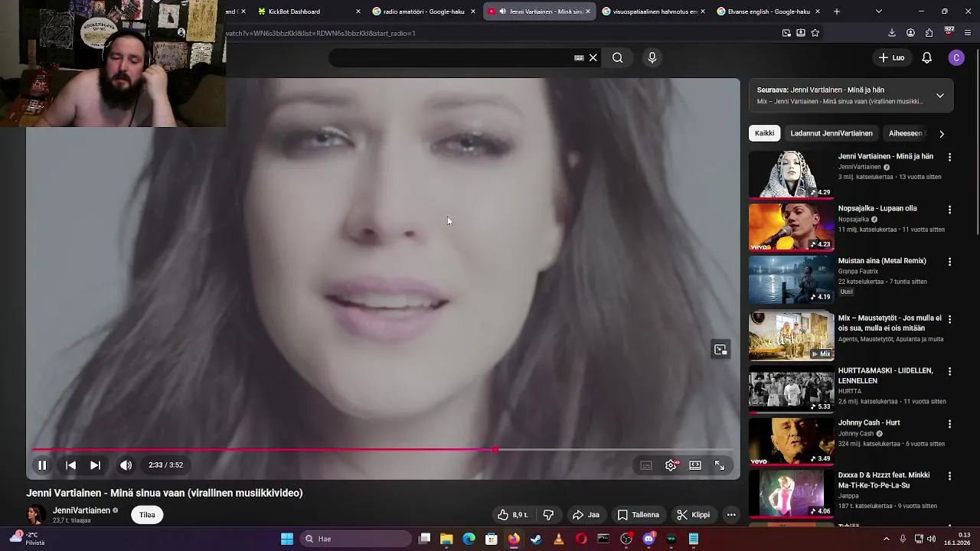This screenshot has width=980, height=551.
Task: Start voice search with microphone
Action: pos(652,57)
